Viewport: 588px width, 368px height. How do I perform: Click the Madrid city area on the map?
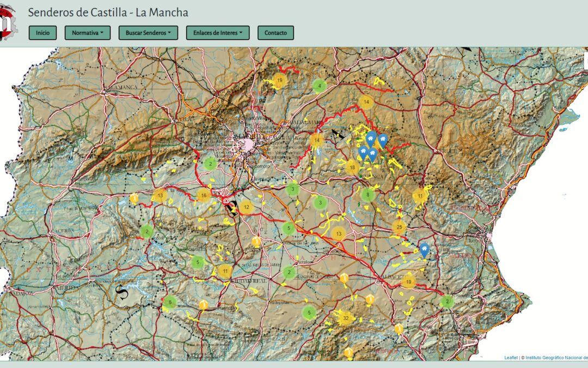point(249,144)
